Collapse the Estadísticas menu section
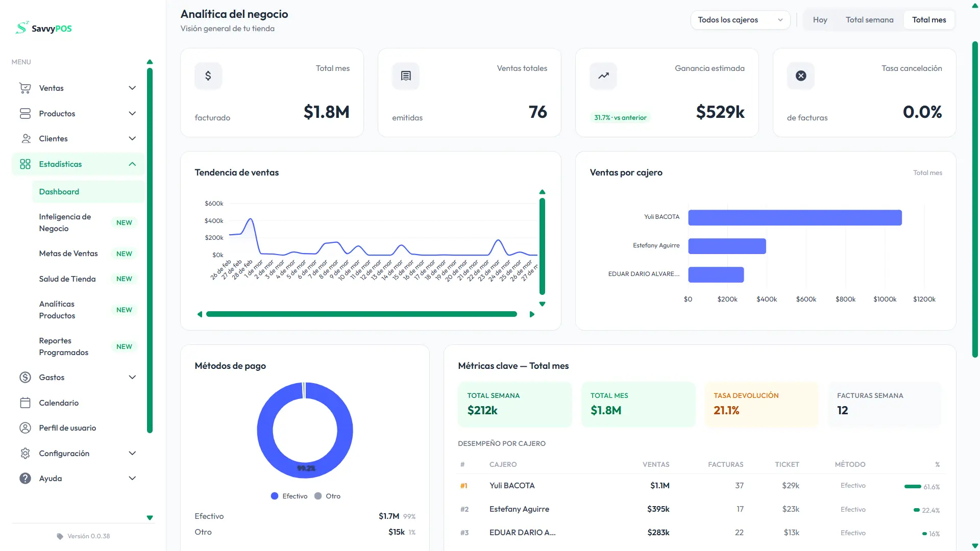This screenshot has width=980, height=551. (x=132, y=164)
